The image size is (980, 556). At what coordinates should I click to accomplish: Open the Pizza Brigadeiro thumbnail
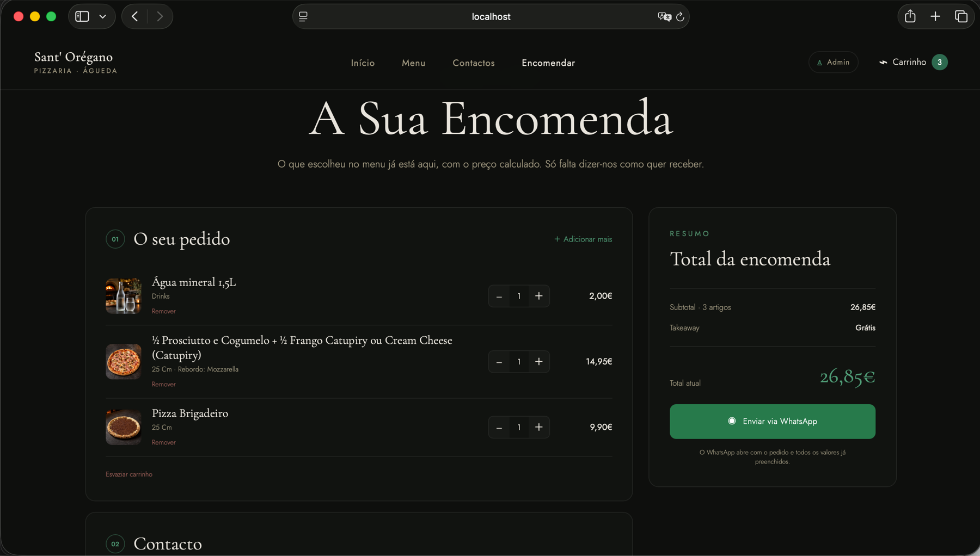[124, 427]
